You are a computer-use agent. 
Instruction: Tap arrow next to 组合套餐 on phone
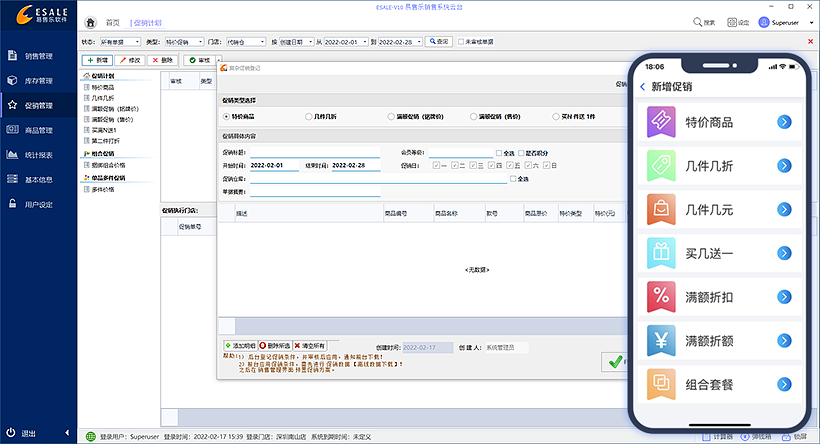tap(784, 382)
